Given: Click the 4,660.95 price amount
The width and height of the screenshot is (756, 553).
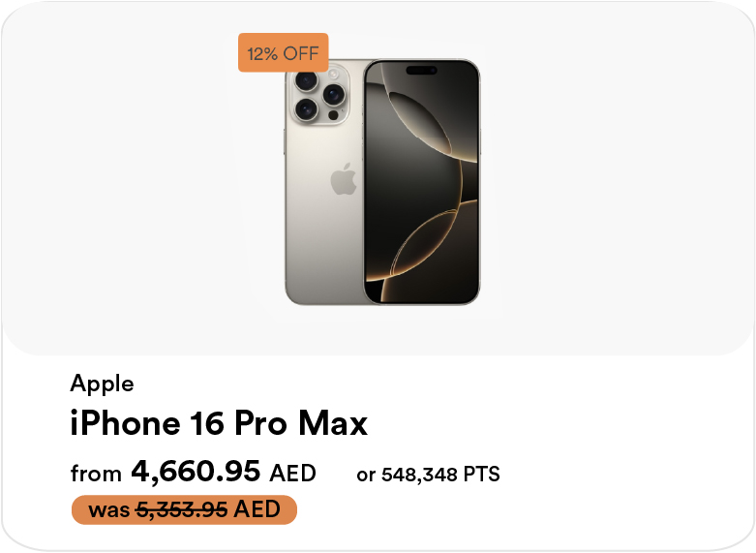Looking at the screenshot, I should tap(196, 472).
